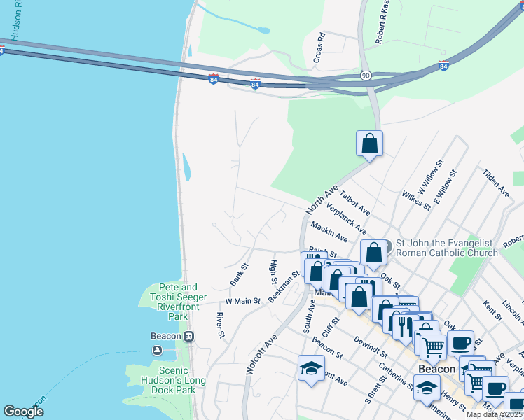
Task: Click the W Main St road label
Action: [x=242, y=301]
